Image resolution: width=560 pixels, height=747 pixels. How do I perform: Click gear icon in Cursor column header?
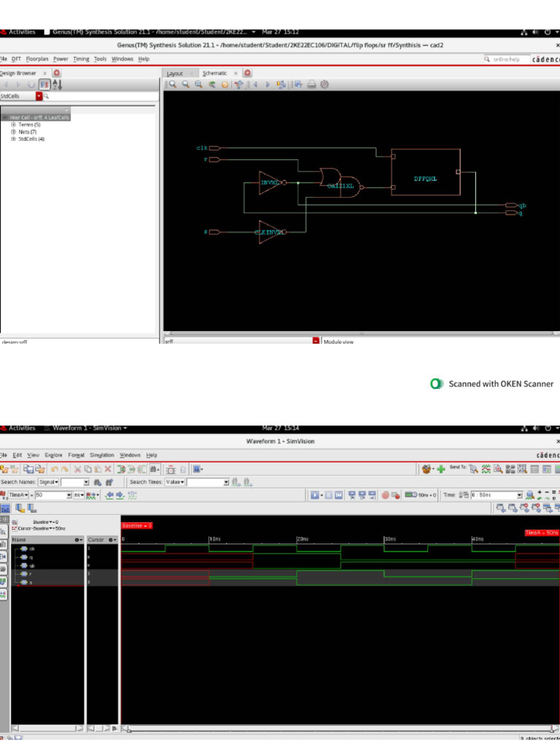(x=112, y=540)
